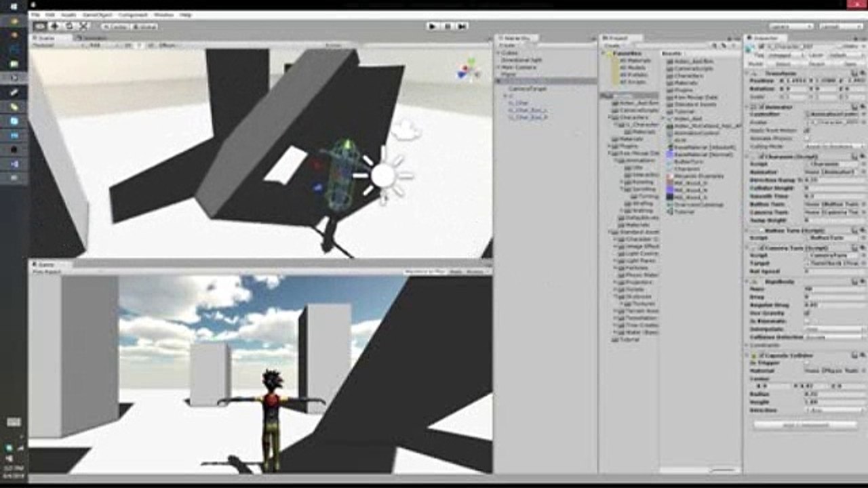Select CameraTarget in Hierarchy
Viewport: 868px width, 488px height.
[x=527, y=88]
